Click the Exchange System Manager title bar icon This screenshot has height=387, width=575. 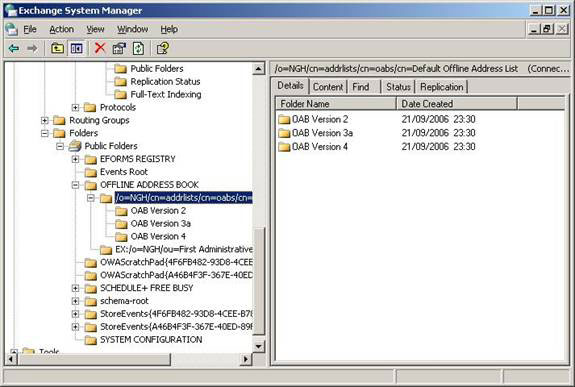click(x=11, y=10)
